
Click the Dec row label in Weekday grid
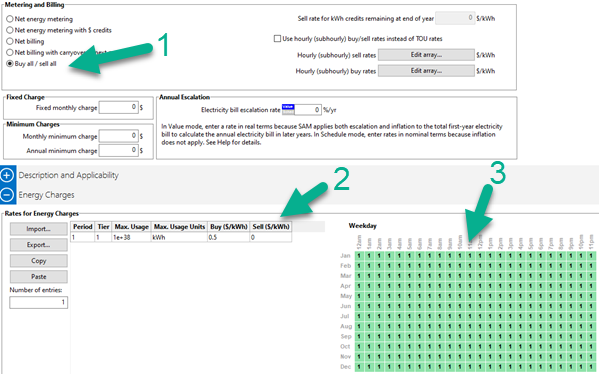[345, 367]
